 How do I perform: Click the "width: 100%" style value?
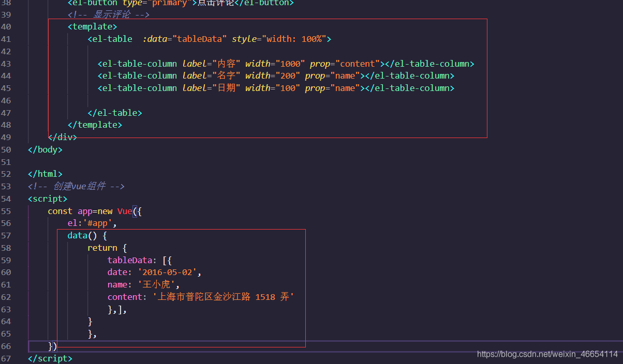(294, 39)
